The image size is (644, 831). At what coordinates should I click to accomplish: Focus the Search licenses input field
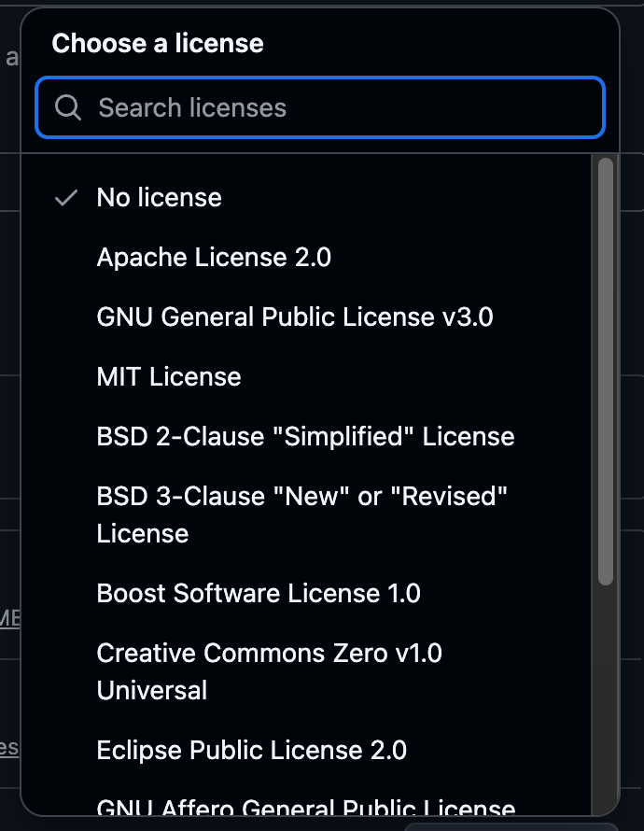[320, 107]
